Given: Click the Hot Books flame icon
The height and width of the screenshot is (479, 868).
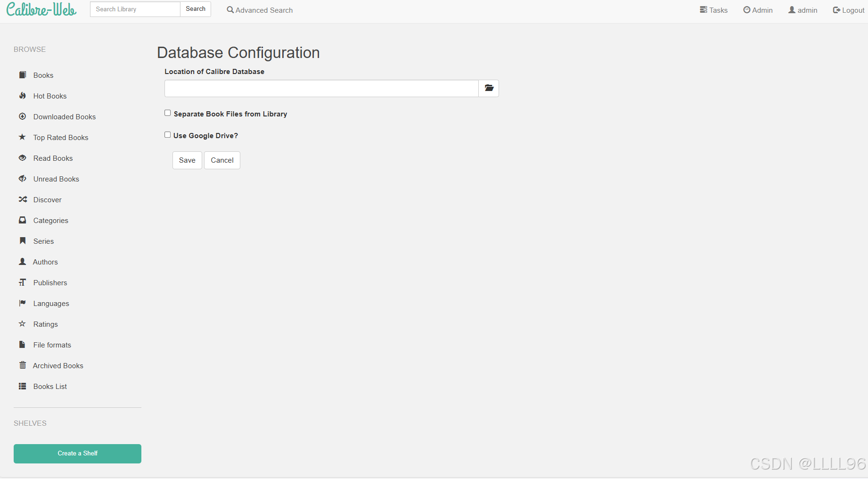Looking at the screenshot, I should [22, 96].
